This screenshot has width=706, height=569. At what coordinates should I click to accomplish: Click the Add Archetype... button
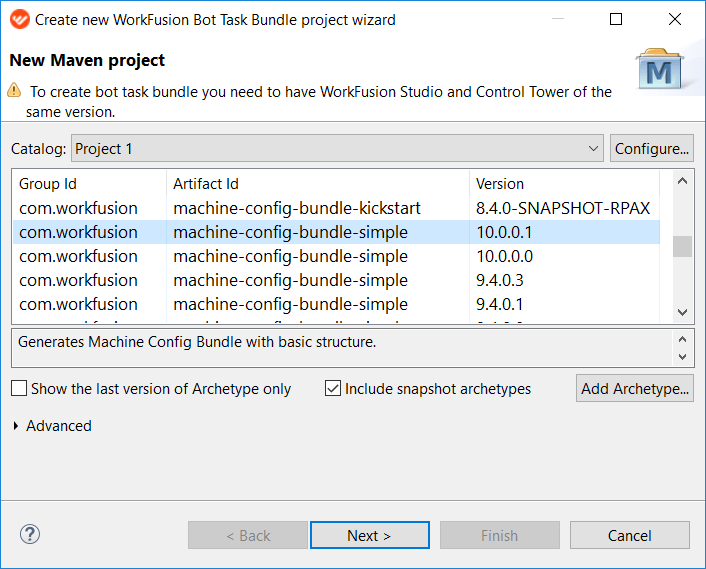click(x=634, y=388)
